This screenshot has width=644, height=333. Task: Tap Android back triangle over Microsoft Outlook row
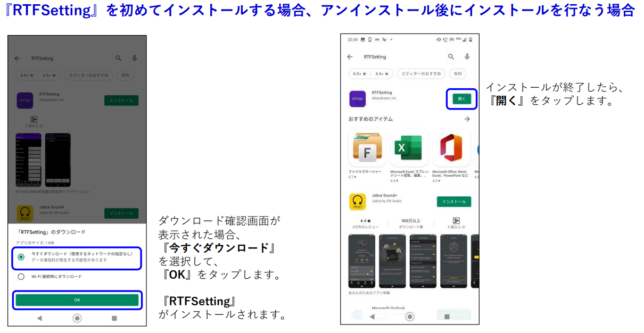371,317
